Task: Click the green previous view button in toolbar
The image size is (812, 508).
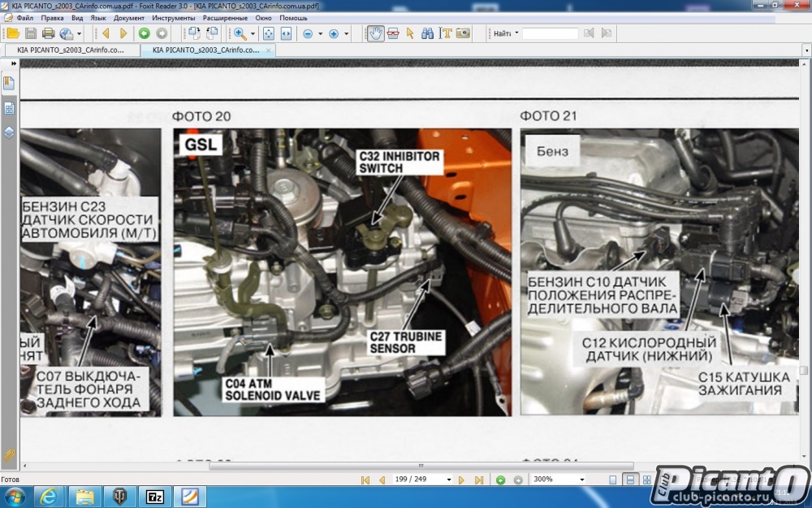Action: 145,33
